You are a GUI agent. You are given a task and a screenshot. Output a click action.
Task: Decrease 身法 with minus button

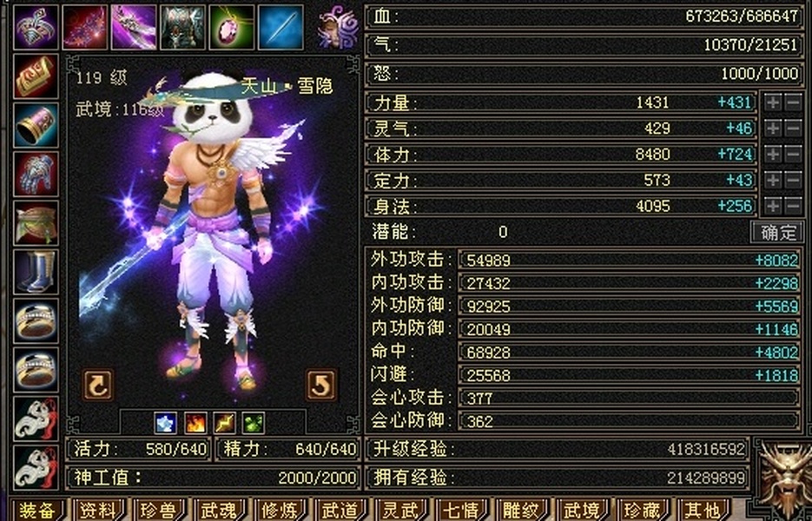[793, 206]
